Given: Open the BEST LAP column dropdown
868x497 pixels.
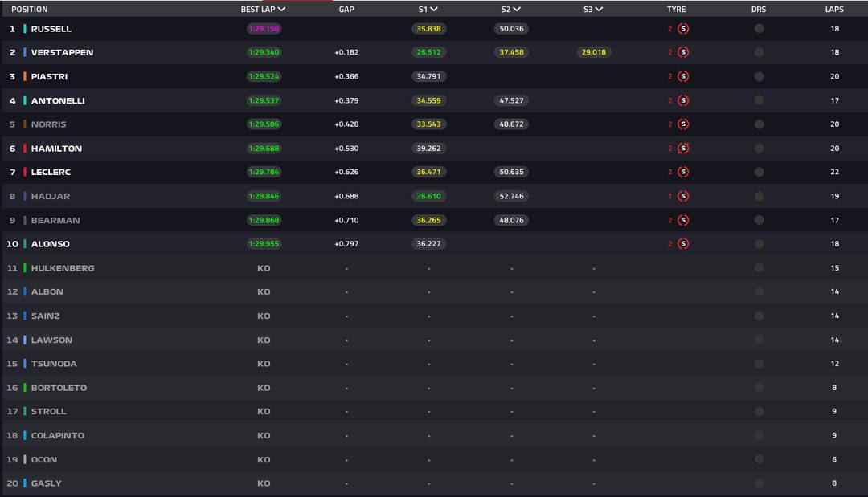Looking at the screenshot, I should tap(281, 10).
